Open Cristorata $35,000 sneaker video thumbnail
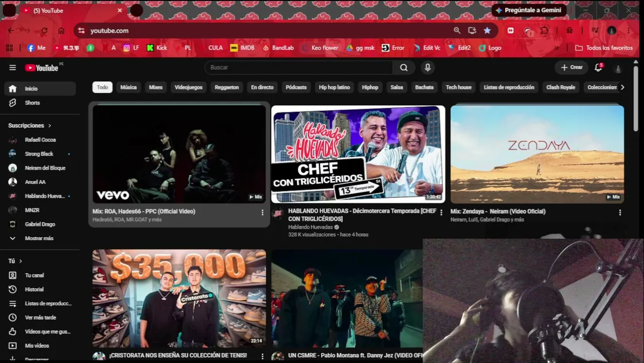The image size is (644, 363). tap(179, 298)
